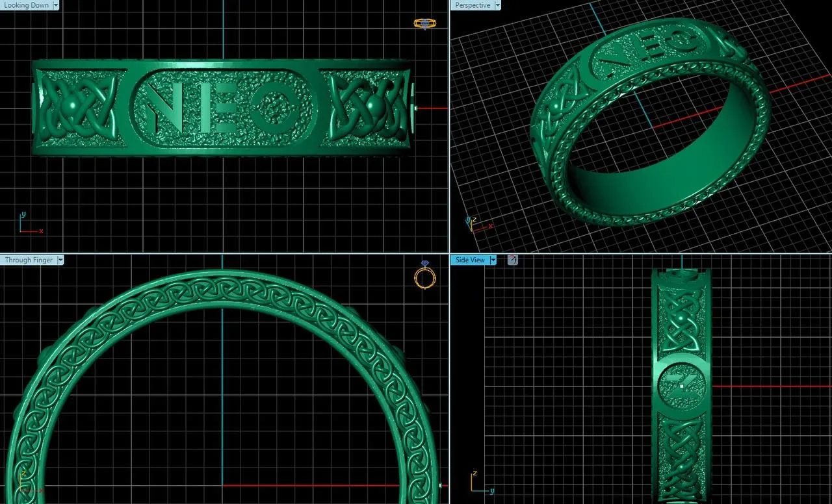Image resolution: width=832 pixels, height=504 pixels.
Task: Click the XYZ axis indicator in Perspective viewport
Action: click(480, 225)
